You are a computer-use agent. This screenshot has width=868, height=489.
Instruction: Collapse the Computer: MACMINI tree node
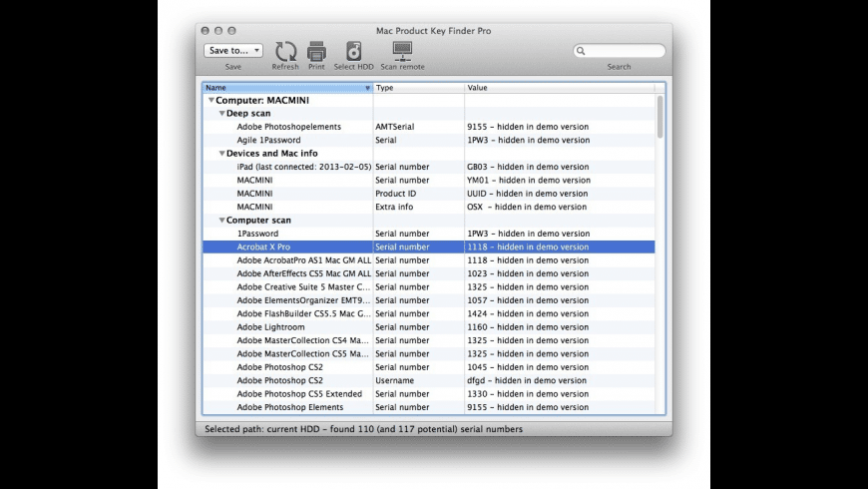211,101
